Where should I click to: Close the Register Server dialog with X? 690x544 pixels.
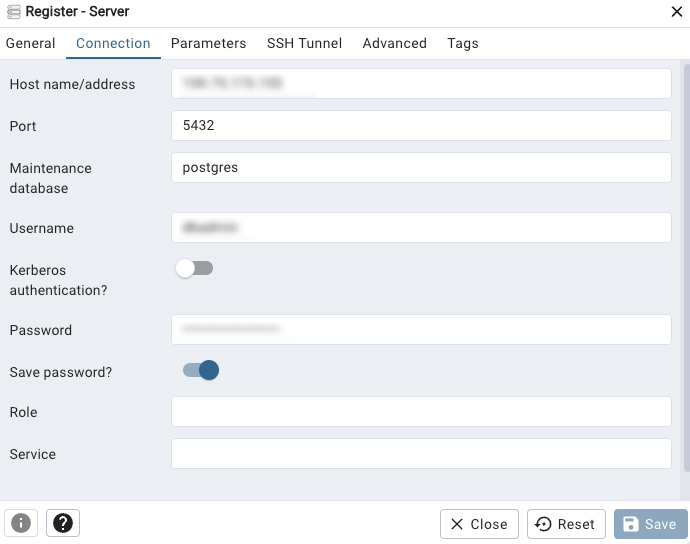(677, 12)
